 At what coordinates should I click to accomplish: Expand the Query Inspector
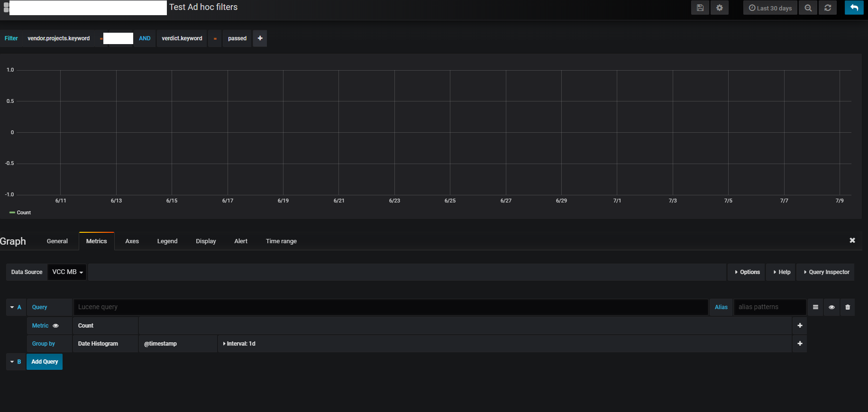point(826,272)
